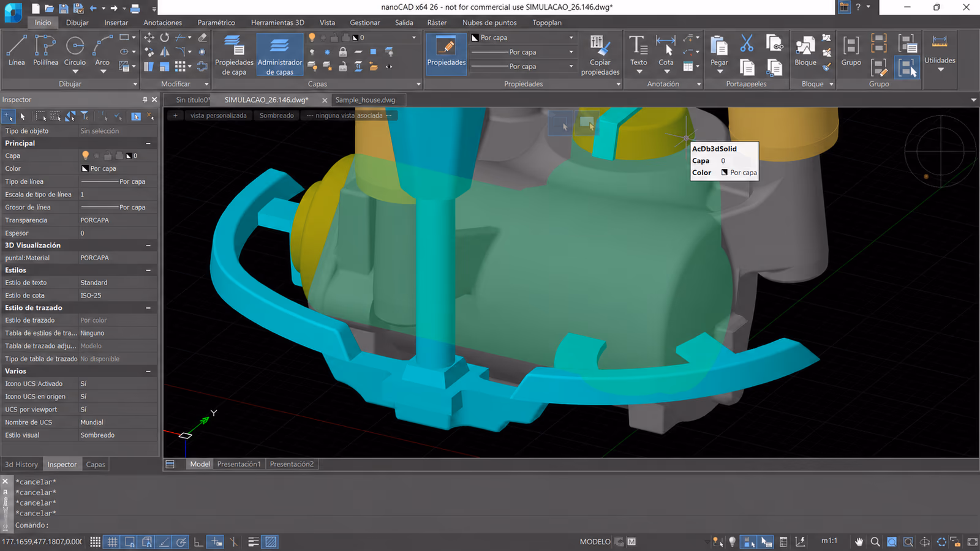980x551 pixels.
Task: Select the Polilínea tool
Action: [45, 50]
